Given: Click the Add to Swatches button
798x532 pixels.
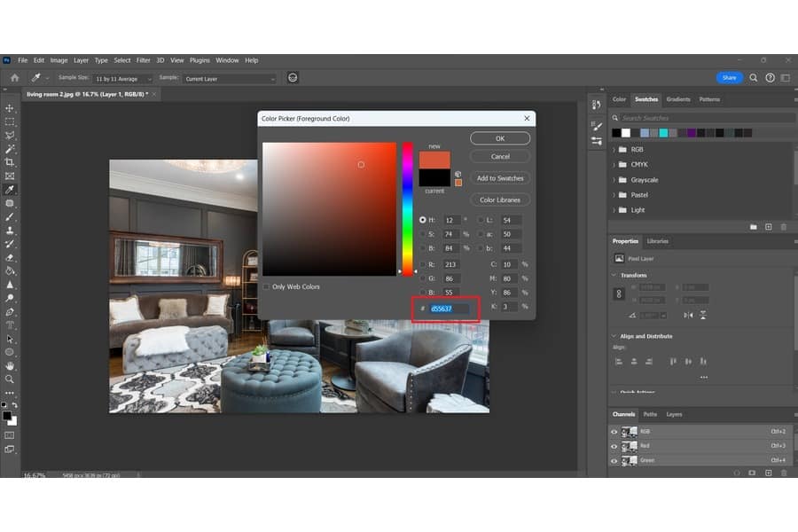Looking at the screenshot, I should 500,178.
